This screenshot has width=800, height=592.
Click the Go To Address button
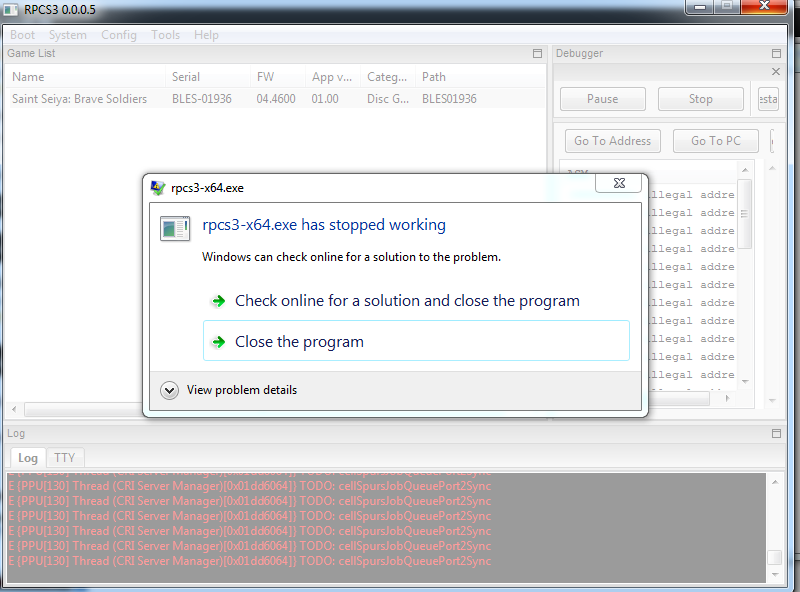click(612, 141)
